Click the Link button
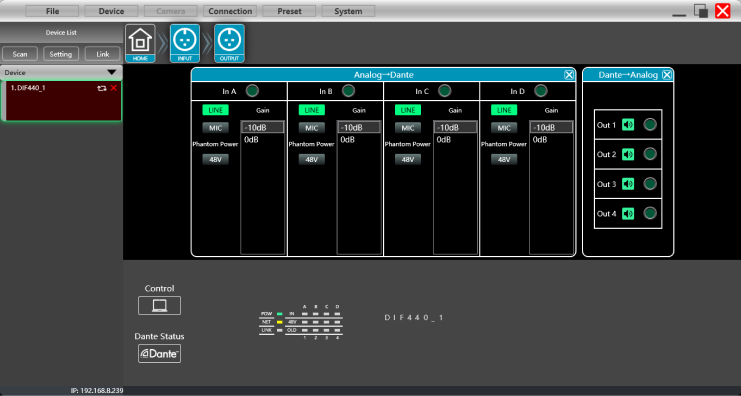This screenshot has height=396, width=741. [x=103, y=54]
